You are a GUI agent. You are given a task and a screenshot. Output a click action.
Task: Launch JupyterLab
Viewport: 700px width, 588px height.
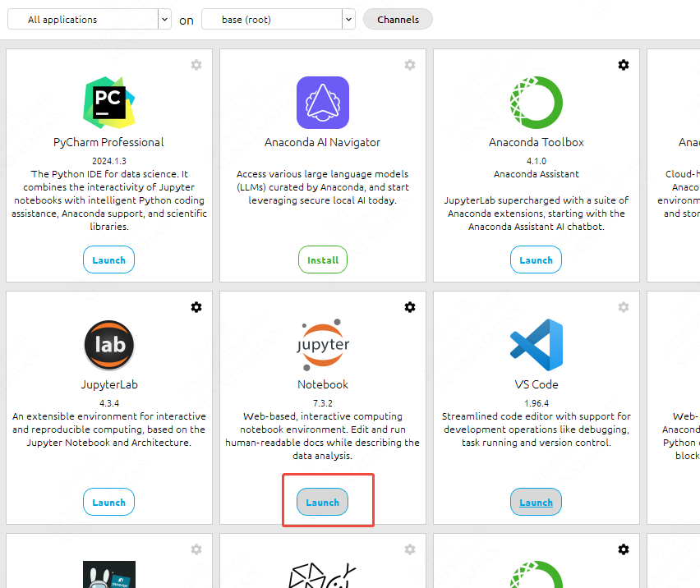point(109,502)
